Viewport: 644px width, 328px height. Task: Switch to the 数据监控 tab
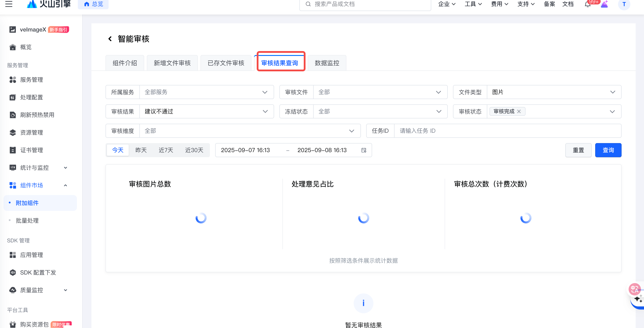(x=327, y=63)
